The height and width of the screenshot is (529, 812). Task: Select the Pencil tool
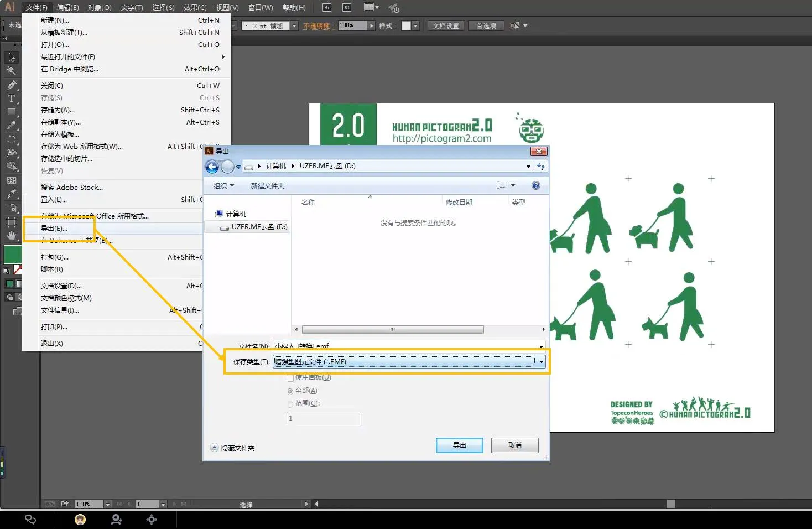11,126
